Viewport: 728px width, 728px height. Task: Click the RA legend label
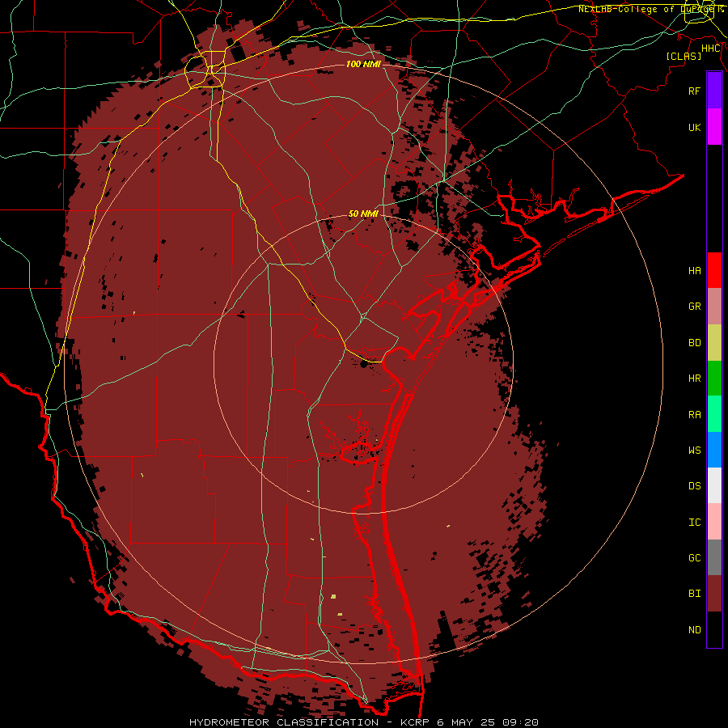click(x=694, y=415)
